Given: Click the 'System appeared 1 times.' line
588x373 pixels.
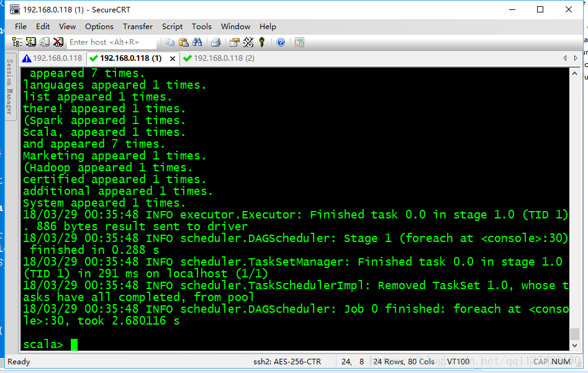Looking at the screenshot, I should [x=104, y=203].
